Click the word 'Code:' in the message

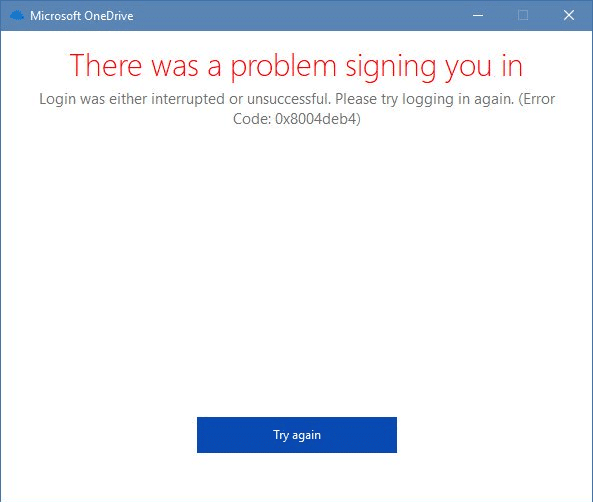tap(252, 119)
